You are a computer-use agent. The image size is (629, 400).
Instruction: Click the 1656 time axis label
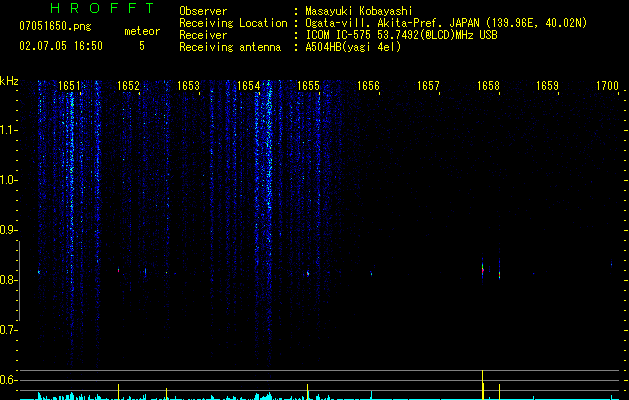[368, 86]
